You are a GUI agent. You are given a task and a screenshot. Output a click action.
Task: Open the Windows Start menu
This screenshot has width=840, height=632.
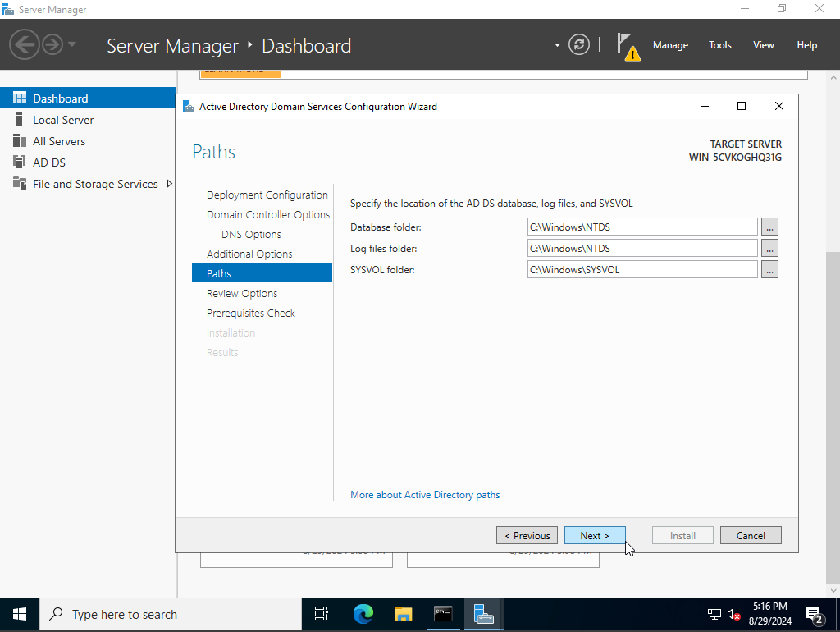coord(20,614)
